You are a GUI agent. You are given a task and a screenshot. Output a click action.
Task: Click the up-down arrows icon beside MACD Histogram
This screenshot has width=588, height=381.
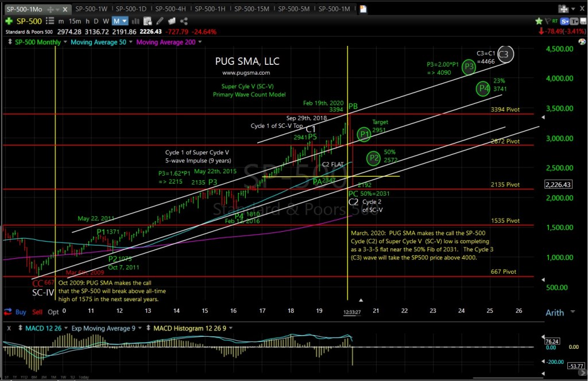[149, 328]
